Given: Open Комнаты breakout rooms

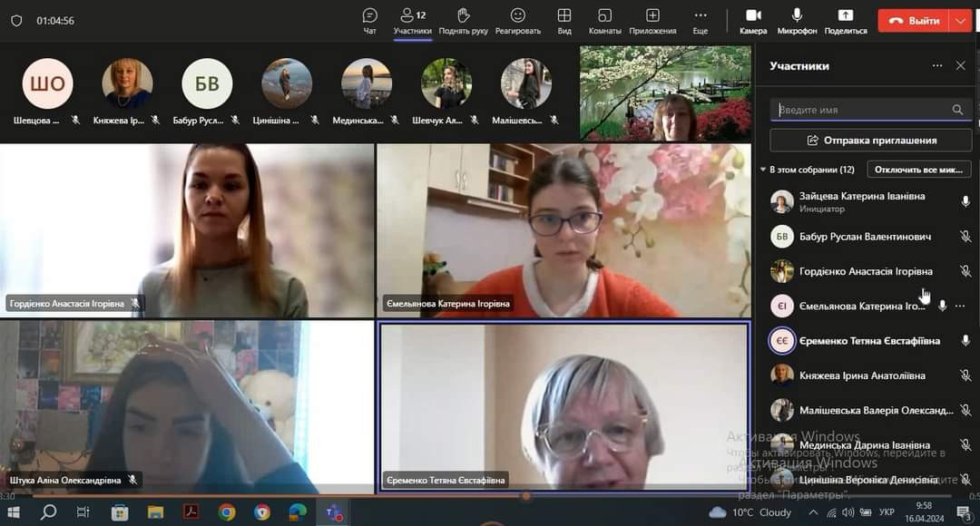Looking at the screenshot, I should click(x=604, y=21).
